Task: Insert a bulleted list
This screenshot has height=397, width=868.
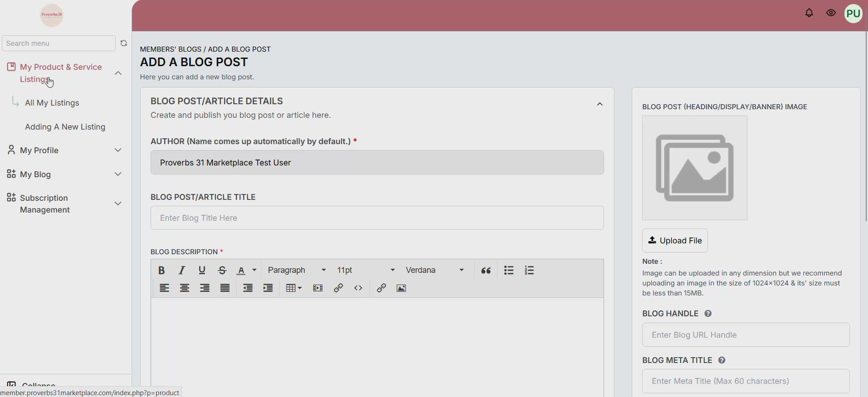Action: 509,271
